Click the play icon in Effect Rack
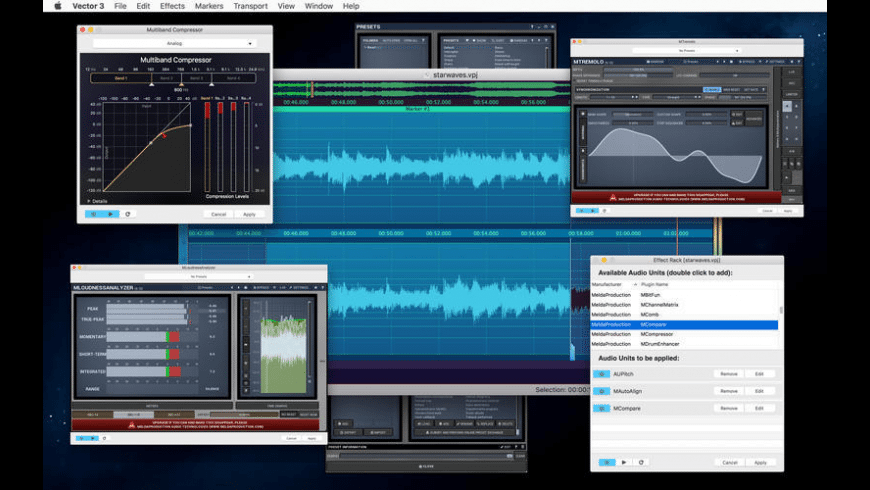The height and width of the screenshot is (490, 870). (x=624, y=462)
